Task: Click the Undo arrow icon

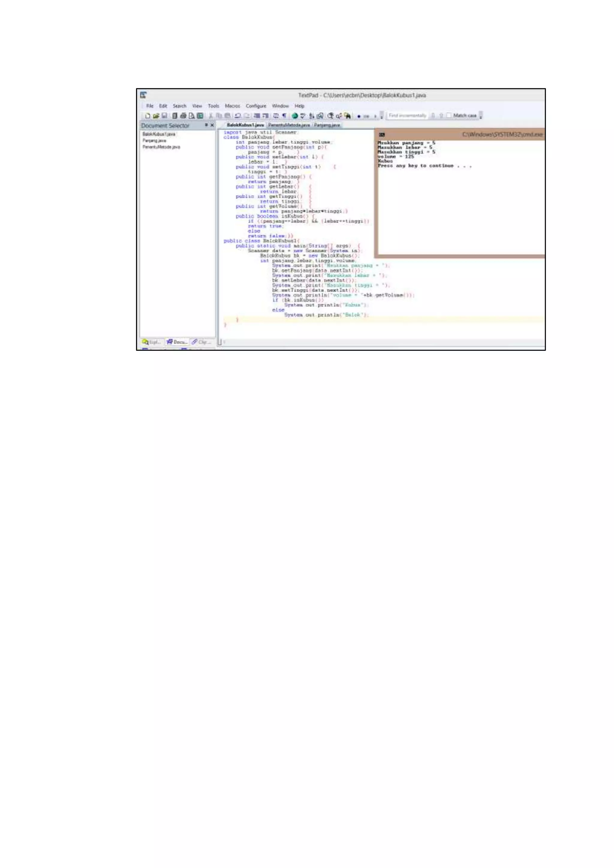Action: (238, 116)
